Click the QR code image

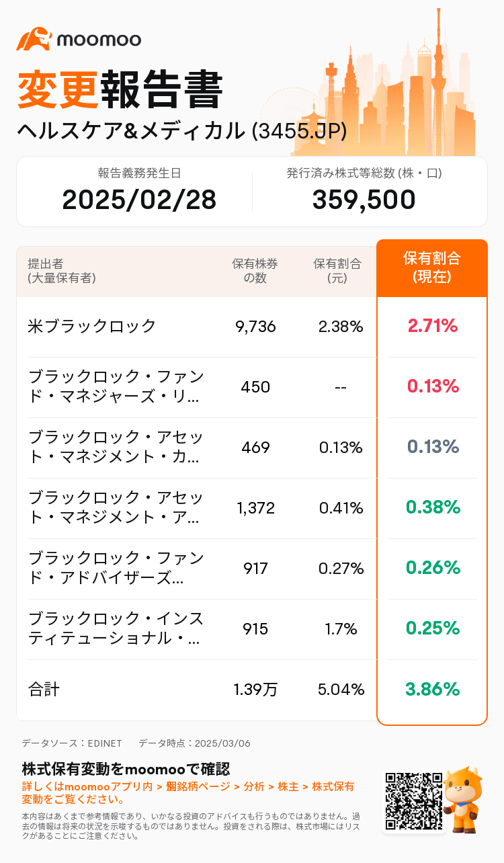click(x=413, y=803)
